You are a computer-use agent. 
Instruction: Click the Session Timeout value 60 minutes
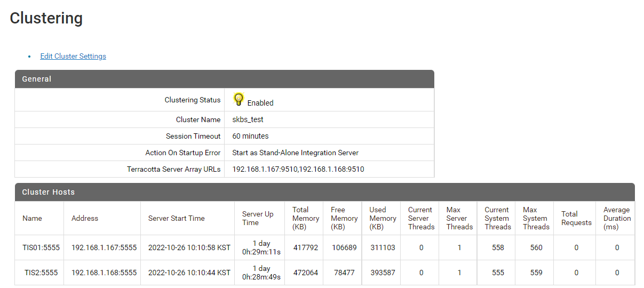[250, 136]
